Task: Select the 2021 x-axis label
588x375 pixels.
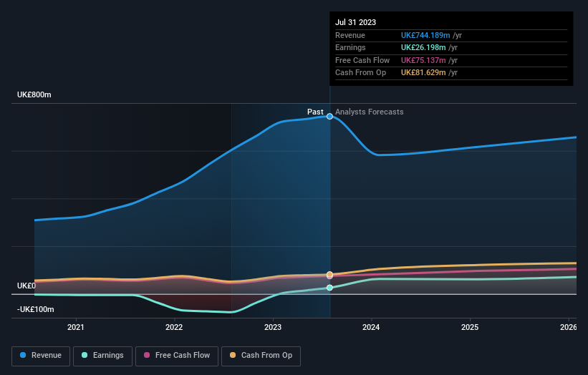Action: point(76,327)
